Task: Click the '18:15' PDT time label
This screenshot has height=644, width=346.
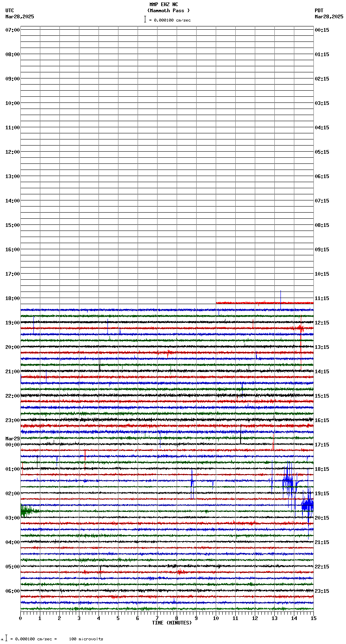Action: [x=322, y=469]
